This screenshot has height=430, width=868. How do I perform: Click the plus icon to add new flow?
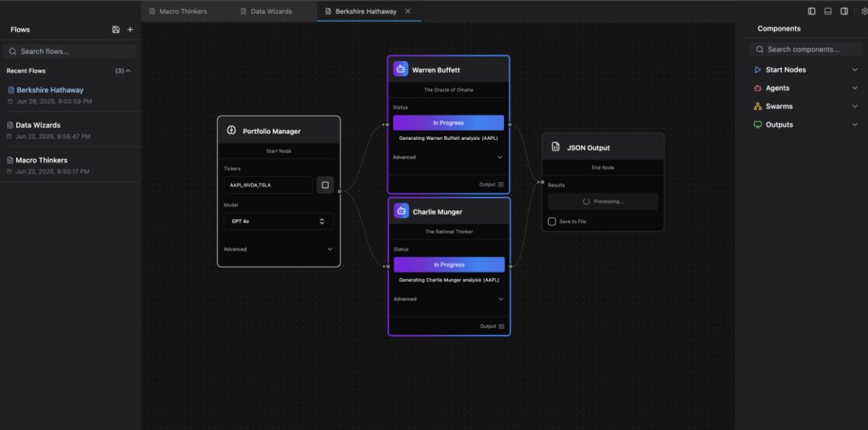130,30
